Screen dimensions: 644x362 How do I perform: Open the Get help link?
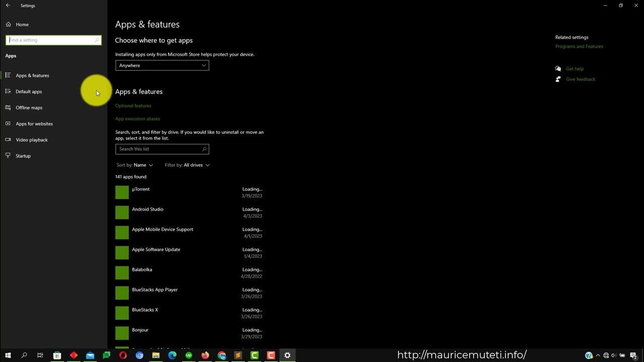[575, 69]
